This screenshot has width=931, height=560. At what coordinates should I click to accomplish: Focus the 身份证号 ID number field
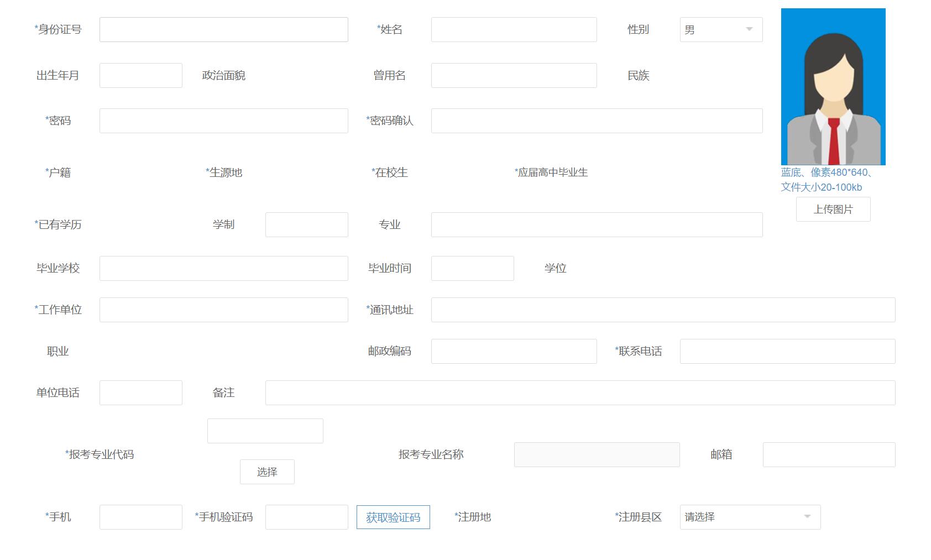point(223,29)
